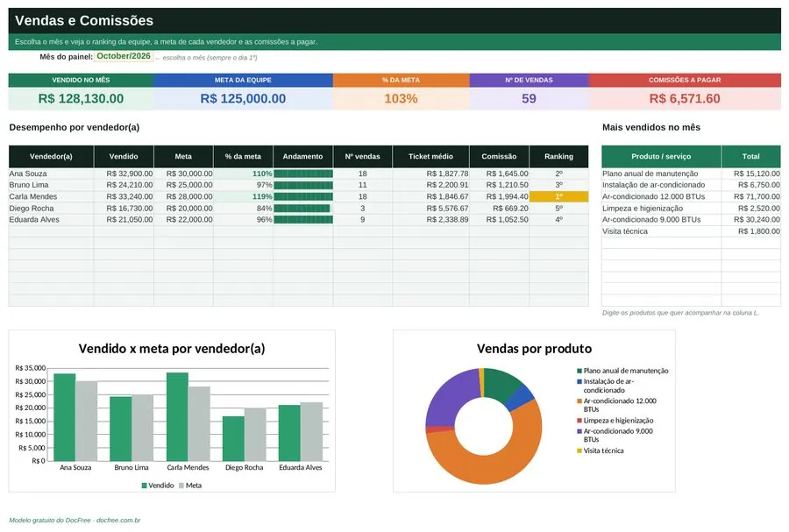Select the Ana Souza name cell
Screen dimensions: 789x532
(x=51, y=174)
